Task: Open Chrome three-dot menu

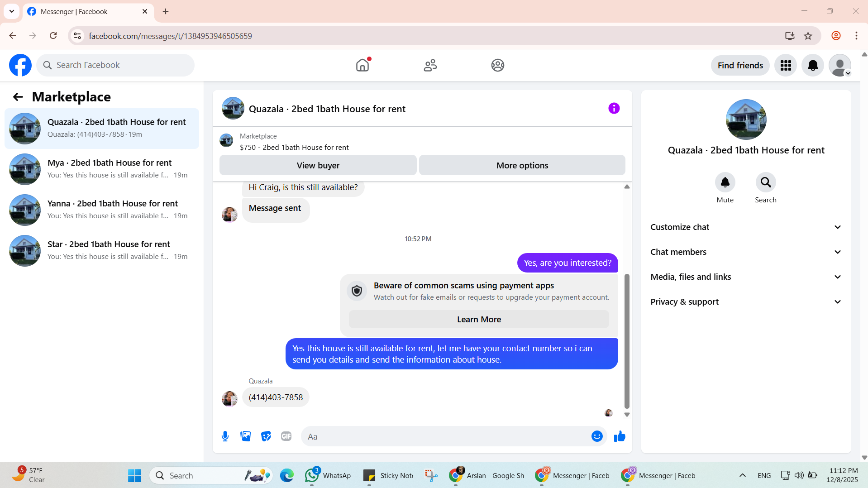Action: coord(856,36)
